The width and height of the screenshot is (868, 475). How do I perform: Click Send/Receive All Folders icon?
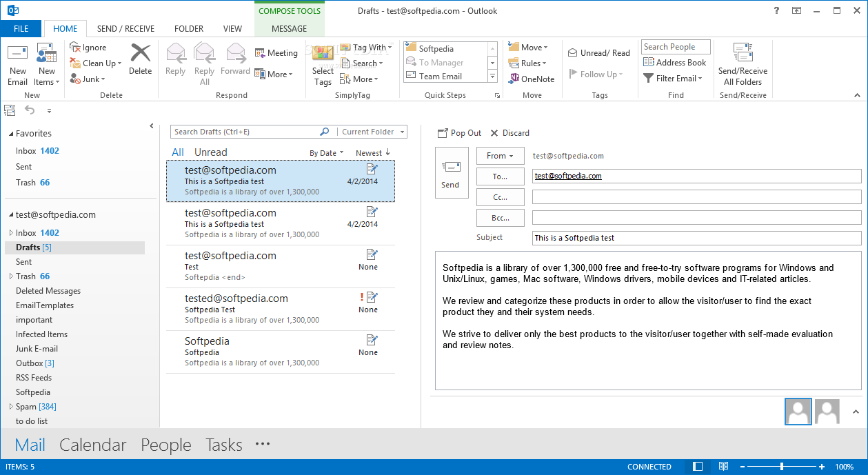tap(743, 54)
